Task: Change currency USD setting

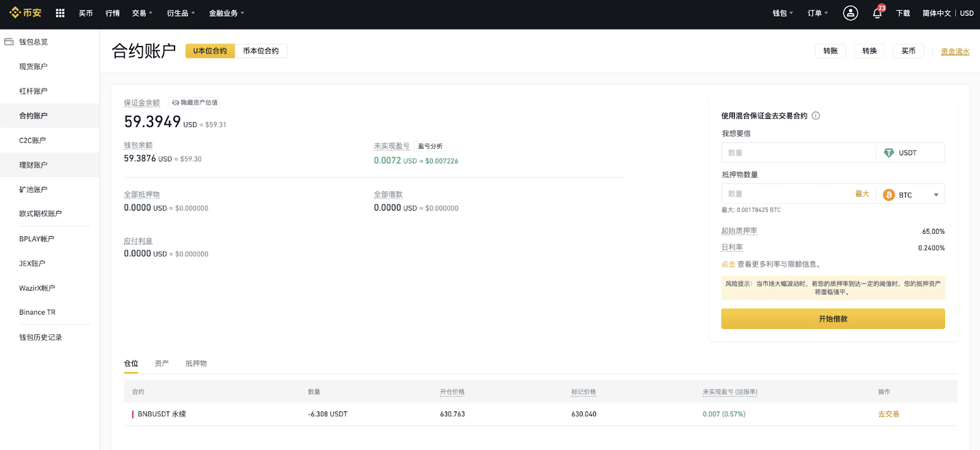Action: [967, 13]
